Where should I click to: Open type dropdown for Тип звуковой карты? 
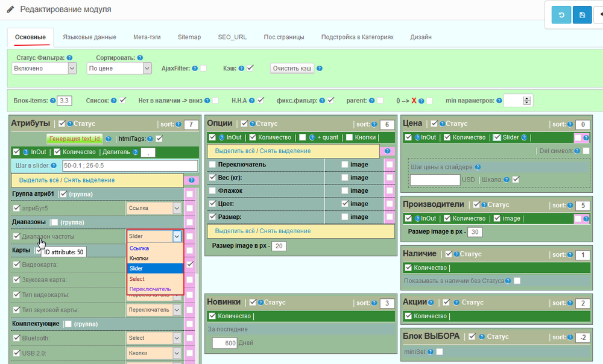point(154,309)
